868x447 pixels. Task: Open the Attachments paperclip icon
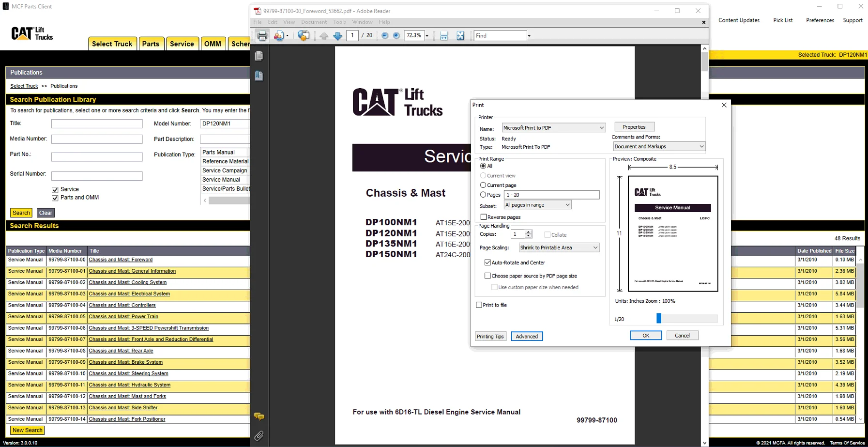(259, 436)
